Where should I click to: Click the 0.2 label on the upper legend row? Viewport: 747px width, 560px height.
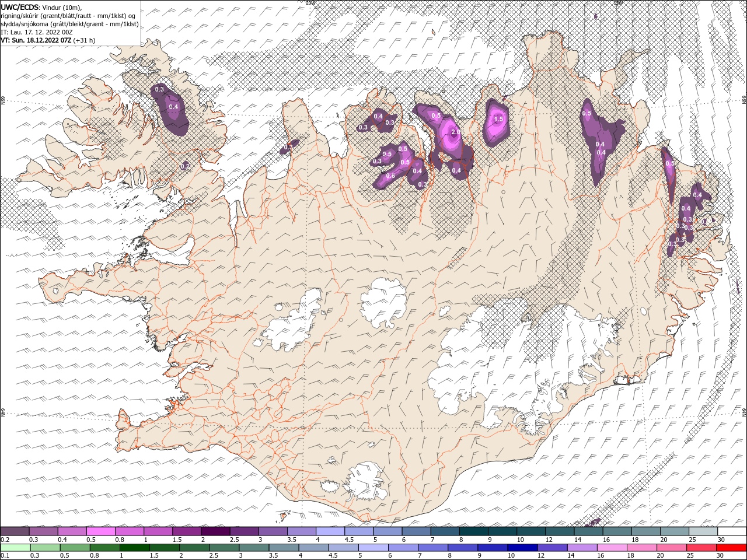tap(5, 540)
